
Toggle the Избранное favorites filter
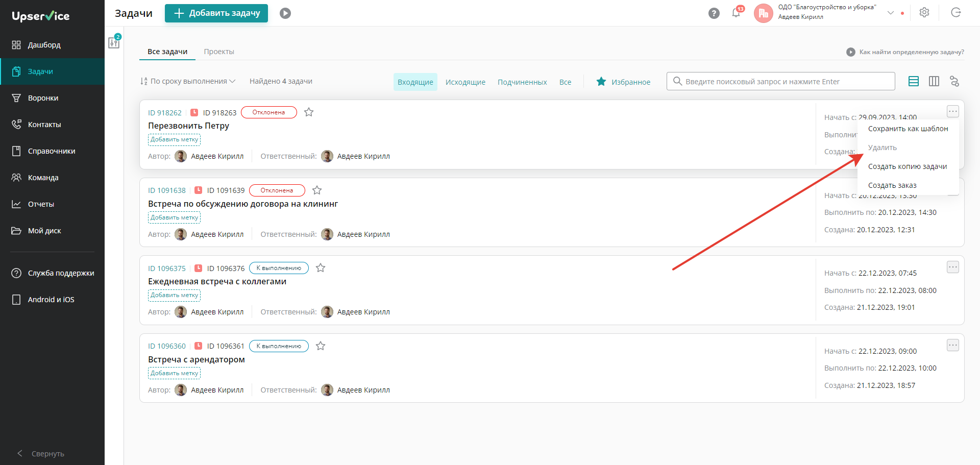pyautogui.click(x=623, y=82)
